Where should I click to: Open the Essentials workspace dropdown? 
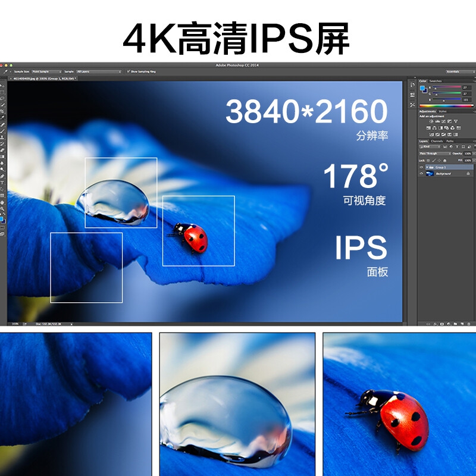click(x=459, y=71)
